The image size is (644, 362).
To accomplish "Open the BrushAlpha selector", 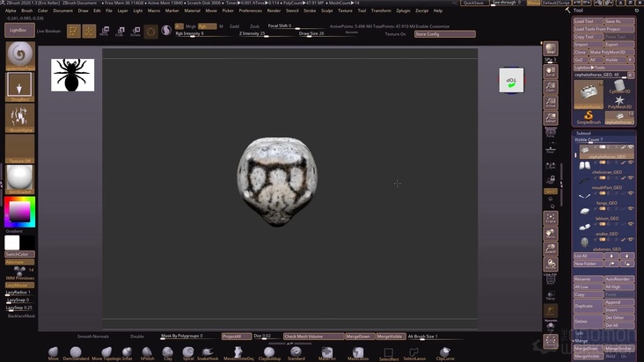I will tap(19, 118).
